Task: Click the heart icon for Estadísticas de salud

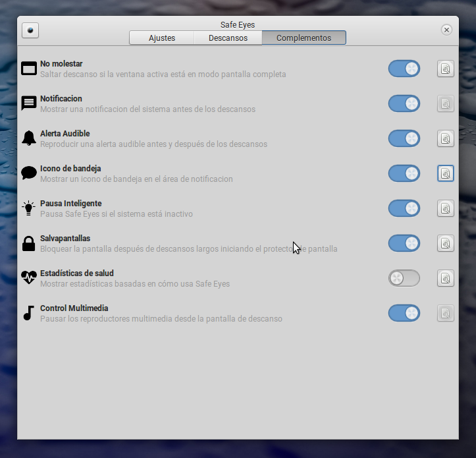Action: pos(28,278)
